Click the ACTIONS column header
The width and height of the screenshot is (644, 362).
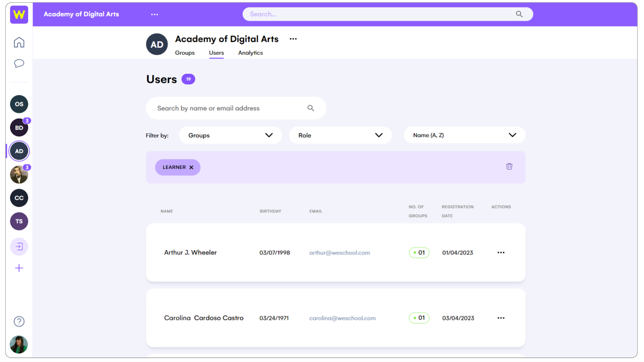(501, 207)
